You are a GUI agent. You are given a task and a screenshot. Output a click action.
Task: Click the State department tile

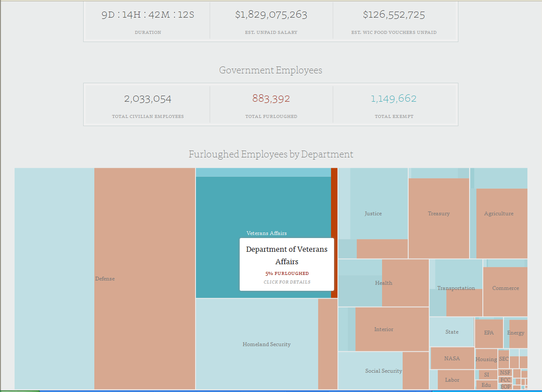pos(452,332)
